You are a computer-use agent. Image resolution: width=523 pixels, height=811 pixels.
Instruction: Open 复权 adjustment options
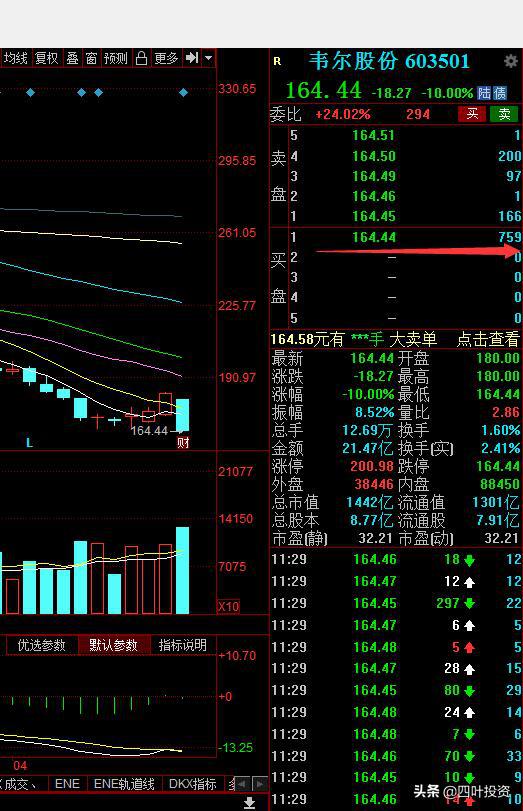tap(47, 58)
